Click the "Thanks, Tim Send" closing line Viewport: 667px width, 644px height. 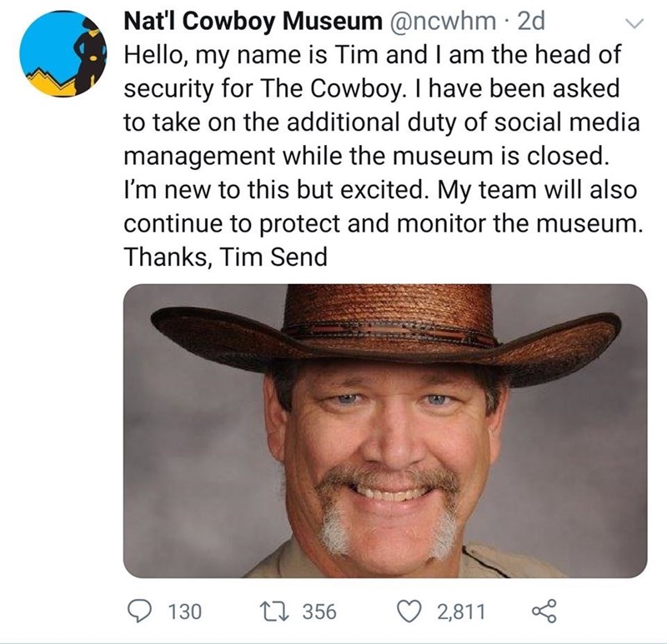226,257
